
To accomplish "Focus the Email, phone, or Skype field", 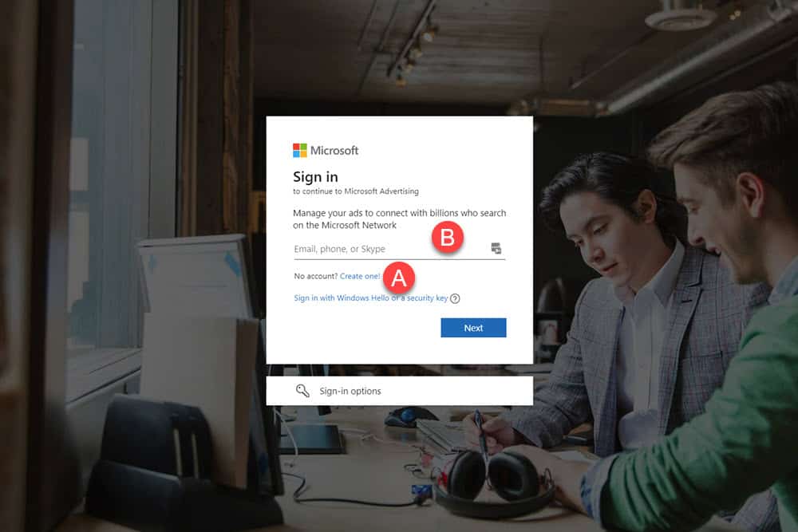I will [400, 249].
